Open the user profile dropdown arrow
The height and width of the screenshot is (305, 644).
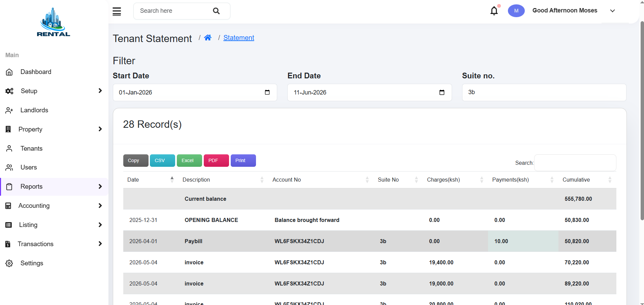pos(612,11)
